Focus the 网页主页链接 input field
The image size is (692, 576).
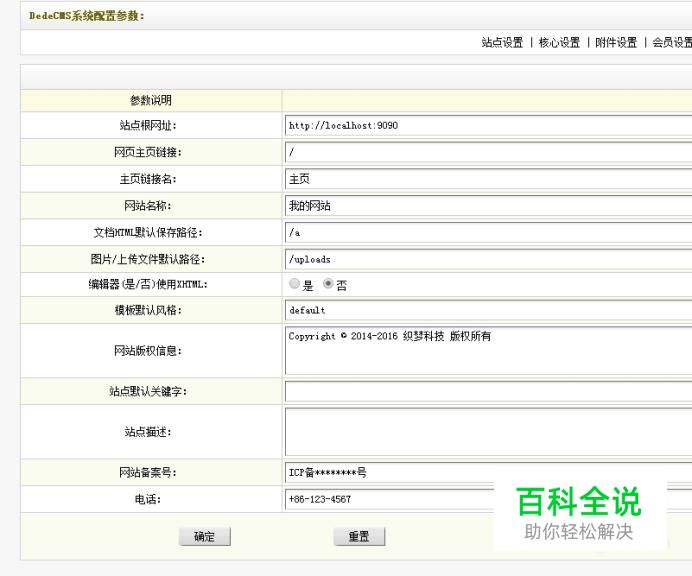click(489, 153)
